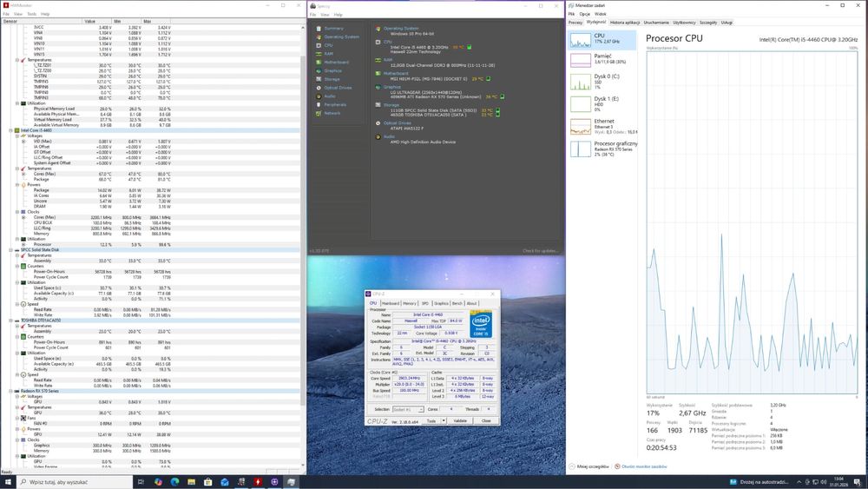Open Optical Drives section in Speccy sidebar
The width and height of the screenshot is (868, 489).
(x=338, y=88)
